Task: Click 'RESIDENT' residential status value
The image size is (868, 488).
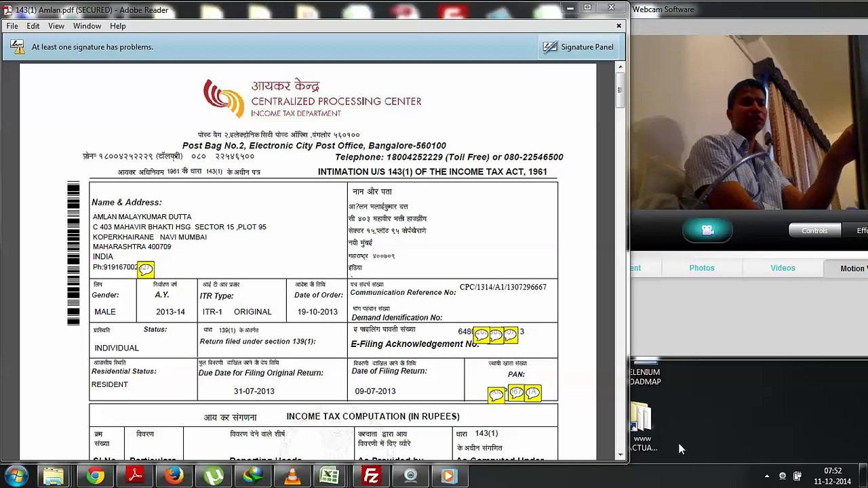Action: pos(109,384)
